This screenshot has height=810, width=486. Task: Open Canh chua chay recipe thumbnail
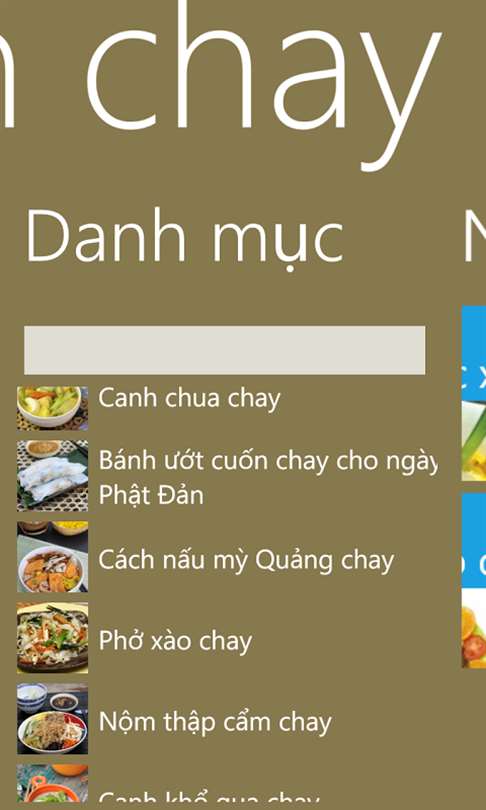coord(52,408)
